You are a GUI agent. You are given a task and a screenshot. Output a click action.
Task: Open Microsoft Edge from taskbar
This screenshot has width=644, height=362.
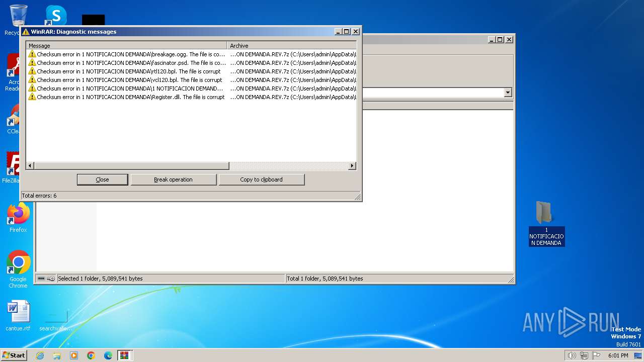coord(108,355)
